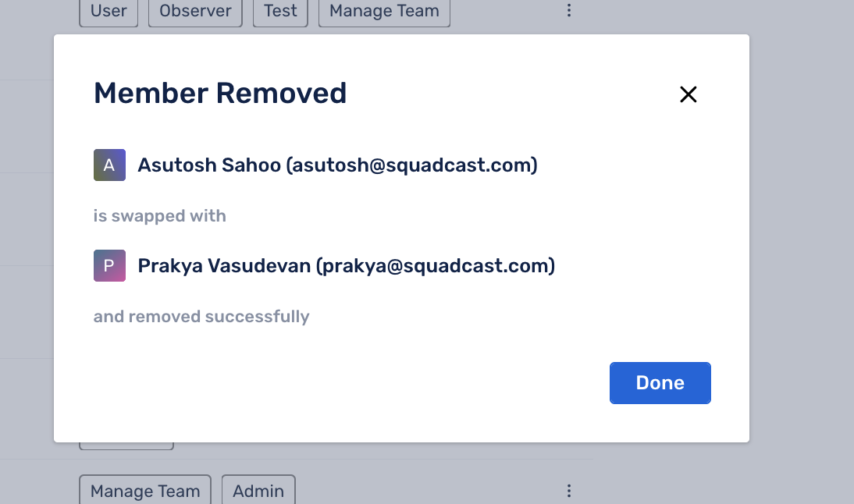Click Prakya Vasudevan's 'P' avatar
Image resolution: width=854 pixels, height=504 pixels.
(109, 266)
